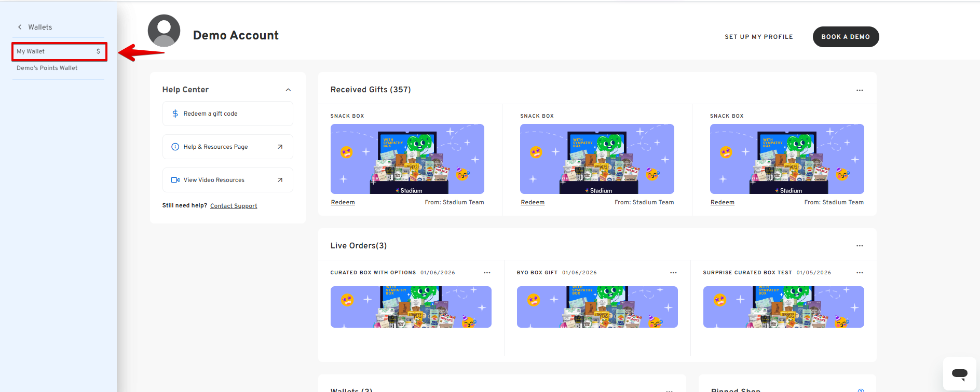
Task: Click the external arrow on View Video Resources
Action: [280, 180]
